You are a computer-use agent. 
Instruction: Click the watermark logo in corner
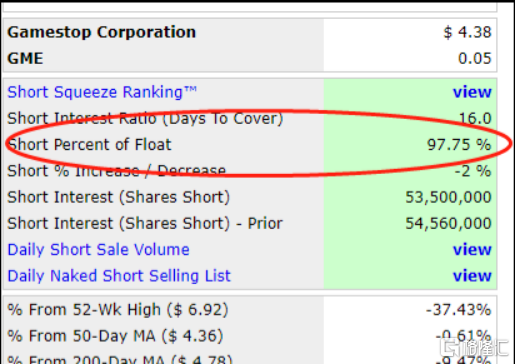(473, 348)
